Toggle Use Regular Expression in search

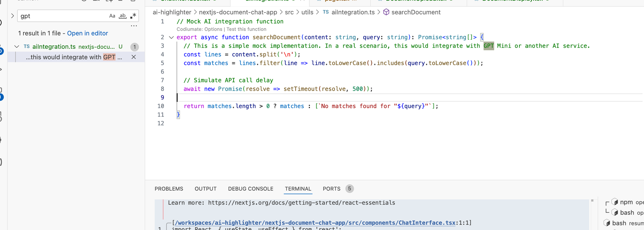[133, 16]
